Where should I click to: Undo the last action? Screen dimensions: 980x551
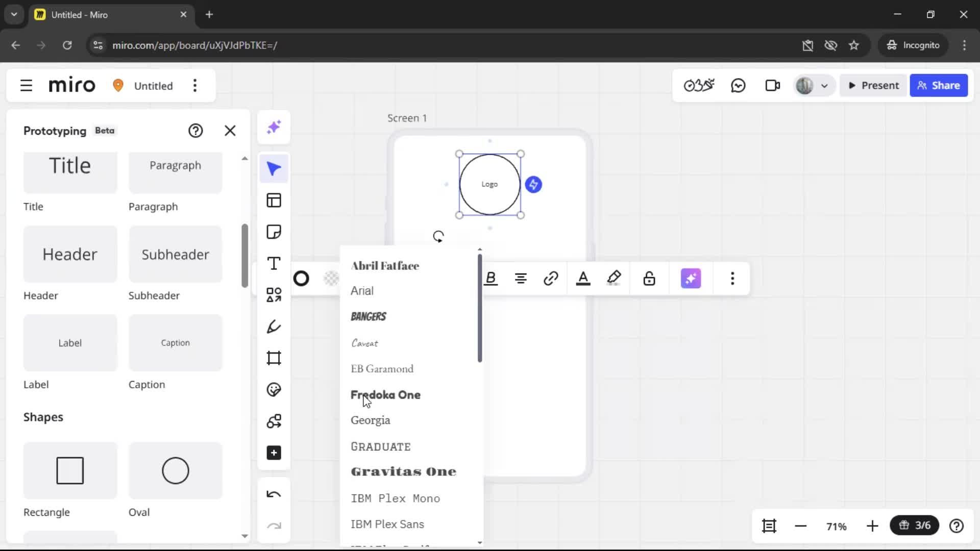click(x=274, y=494)
